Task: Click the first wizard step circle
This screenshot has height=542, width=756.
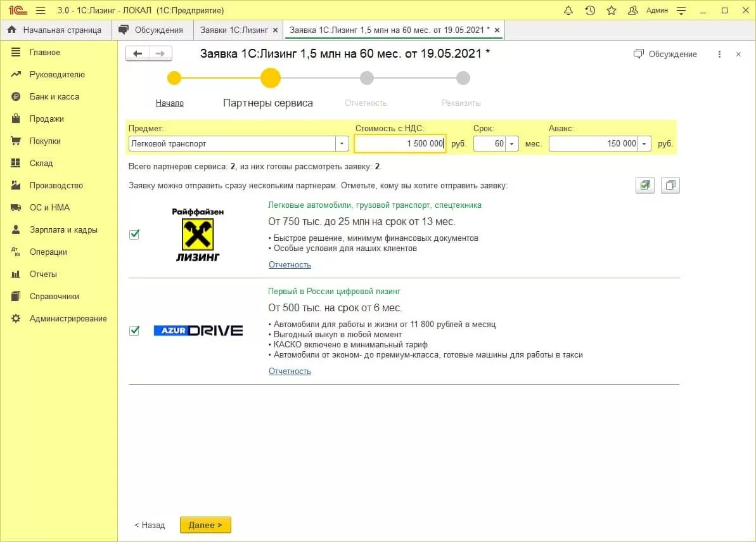Action: click(174, 77)
